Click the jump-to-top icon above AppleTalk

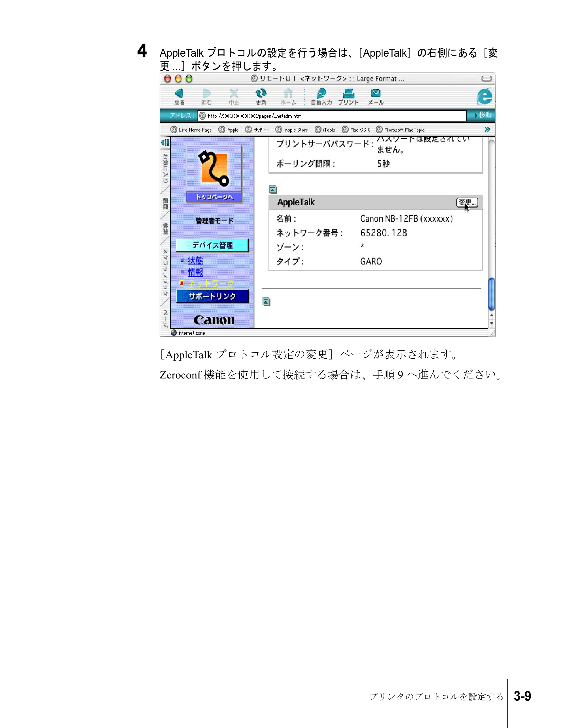click(x=273, y=190)
